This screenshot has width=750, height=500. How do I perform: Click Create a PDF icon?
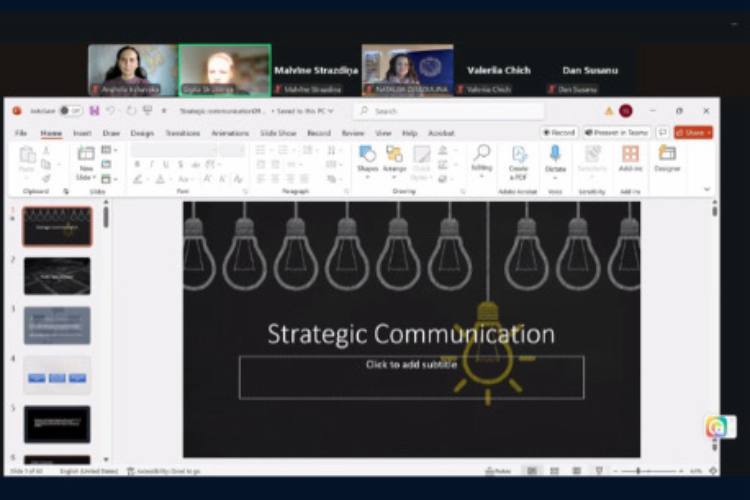click(519, 157)
